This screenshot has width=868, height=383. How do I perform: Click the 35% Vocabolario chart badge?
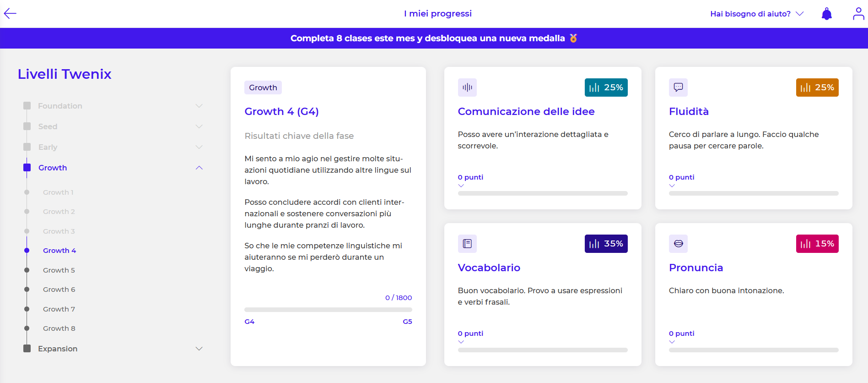click(x=606, y=244)
